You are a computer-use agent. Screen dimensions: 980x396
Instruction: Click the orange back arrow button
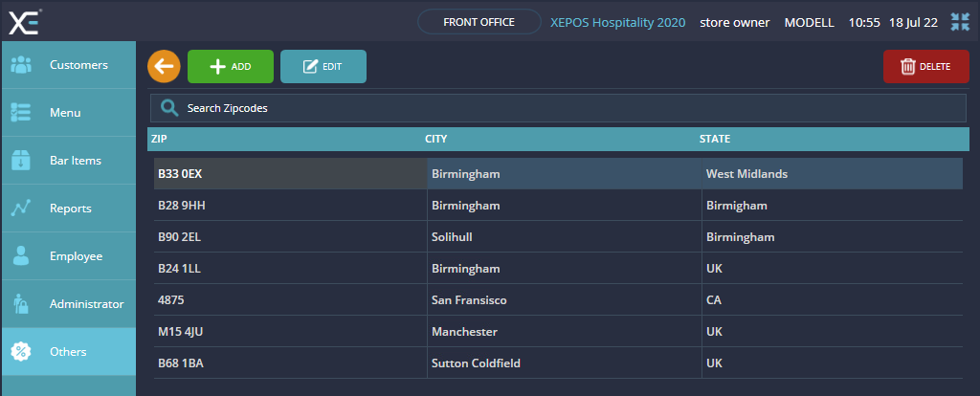click(x=164, y=66)
